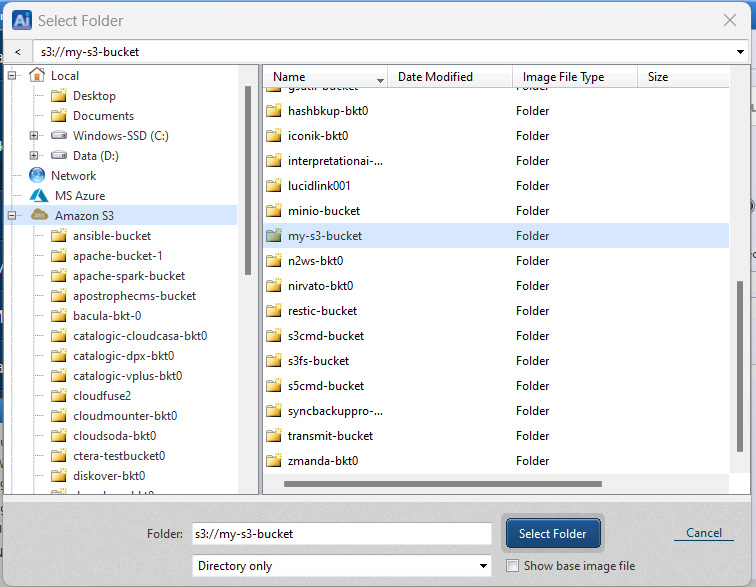Click the Folder path input field
This screenshot has width=756, height=587.
(x=341, y=534)
